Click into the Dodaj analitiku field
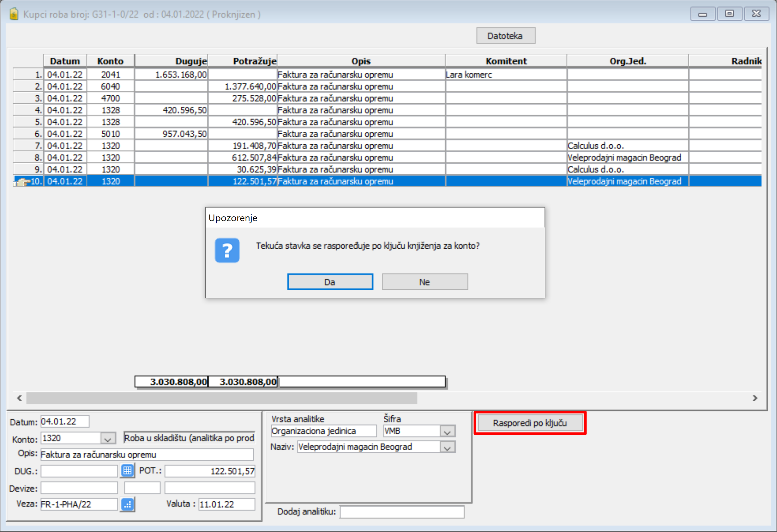 [x=401, y=511]
